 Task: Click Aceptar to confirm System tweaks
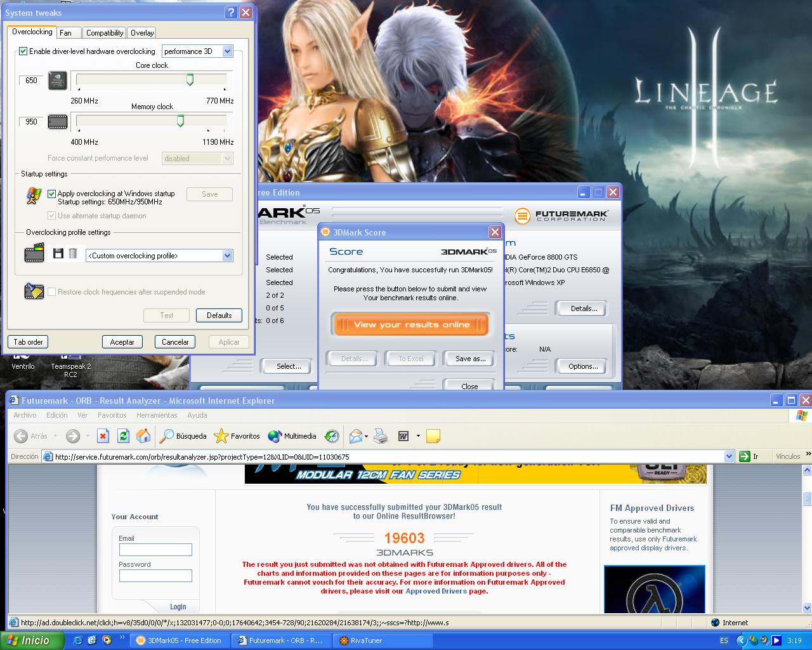[122, 342]
